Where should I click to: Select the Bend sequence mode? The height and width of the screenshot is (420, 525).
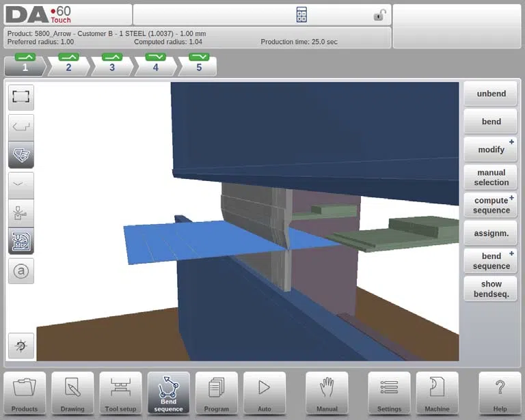click(x=168, y=393)
